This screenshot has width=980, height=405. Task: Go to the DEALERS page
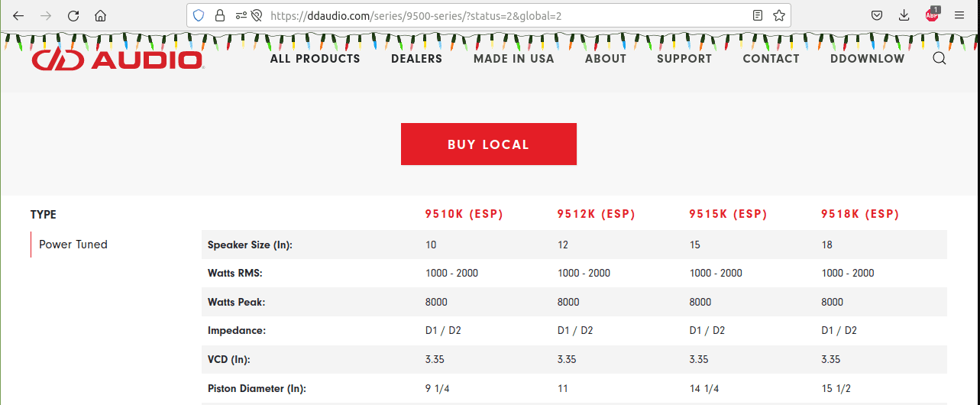coord(417,59)
